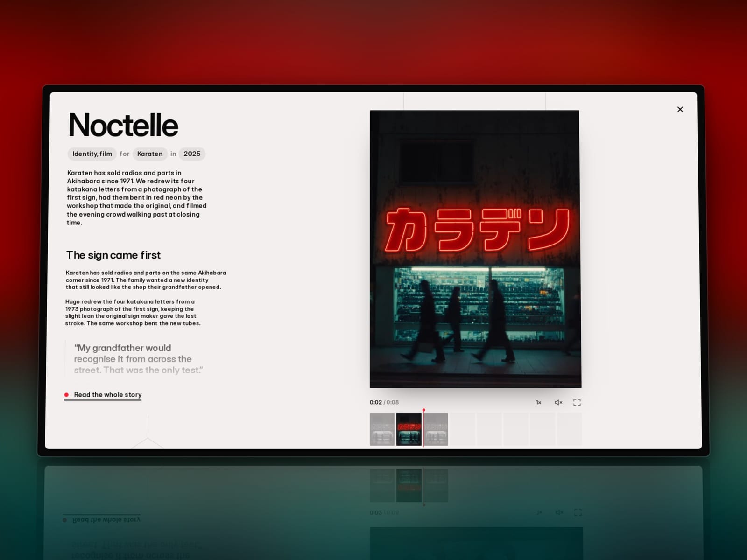Click the Noctelle project title

123,125
